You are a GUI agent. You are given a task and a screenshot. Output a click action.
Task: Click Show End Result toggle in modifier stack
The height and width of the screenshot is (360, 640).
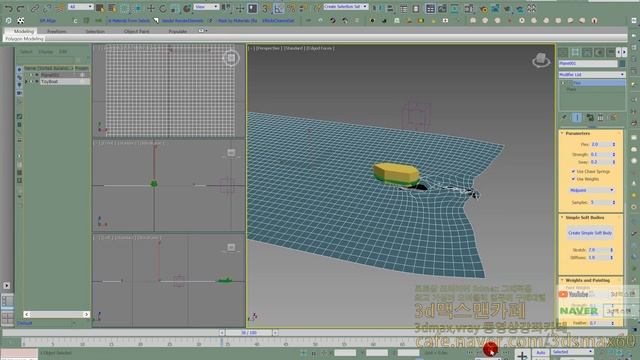pyautogui.click(x=577, y=118)
